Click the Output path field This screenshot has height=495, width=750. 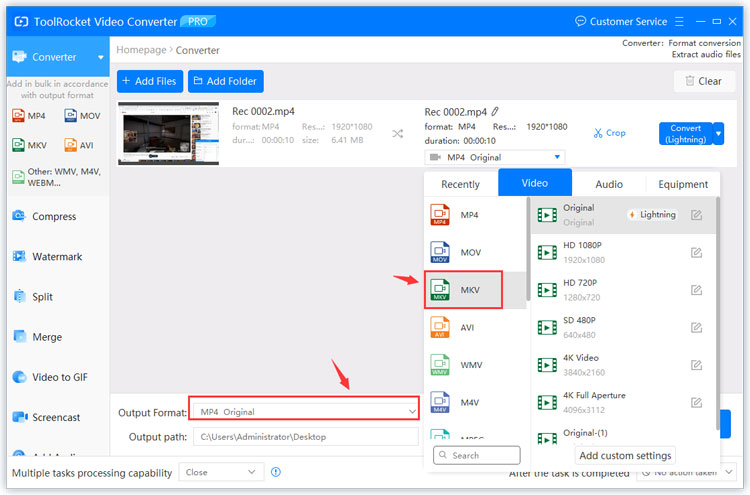point(306,437)
